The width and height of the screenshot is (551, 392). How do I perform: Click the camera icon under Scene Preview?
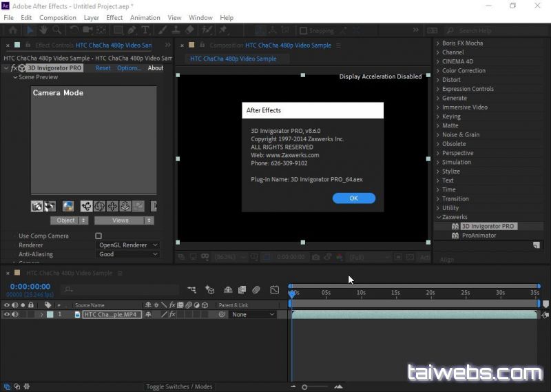[x=37, y=206]
